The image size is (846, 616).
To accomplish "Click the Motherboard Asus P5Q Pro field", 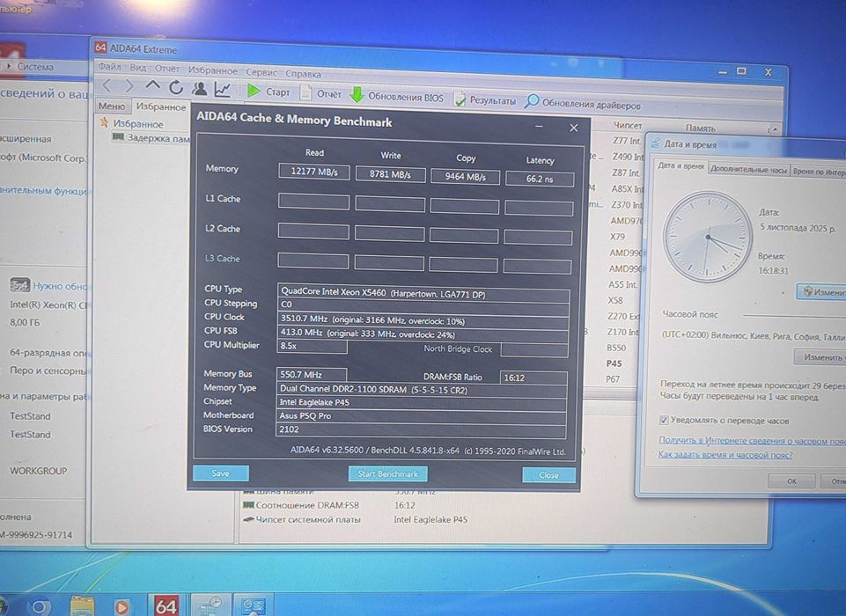I will [422, 416].
